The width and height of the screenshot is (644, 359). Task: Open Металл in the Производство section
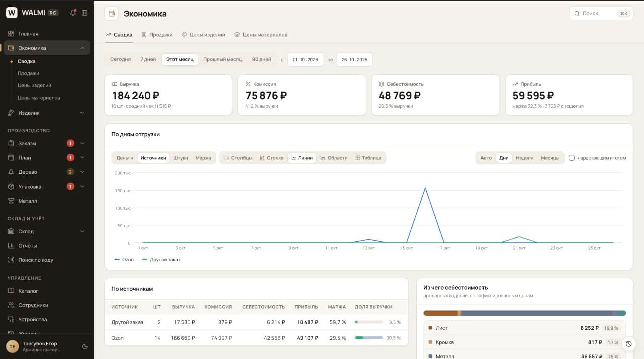(x=47, y=201)
